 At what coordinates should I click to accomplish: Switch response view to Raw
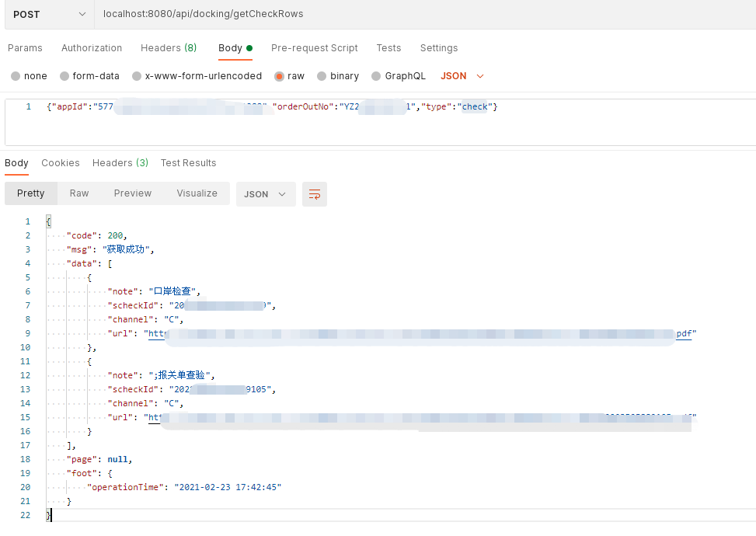click(x=79, y=193)
